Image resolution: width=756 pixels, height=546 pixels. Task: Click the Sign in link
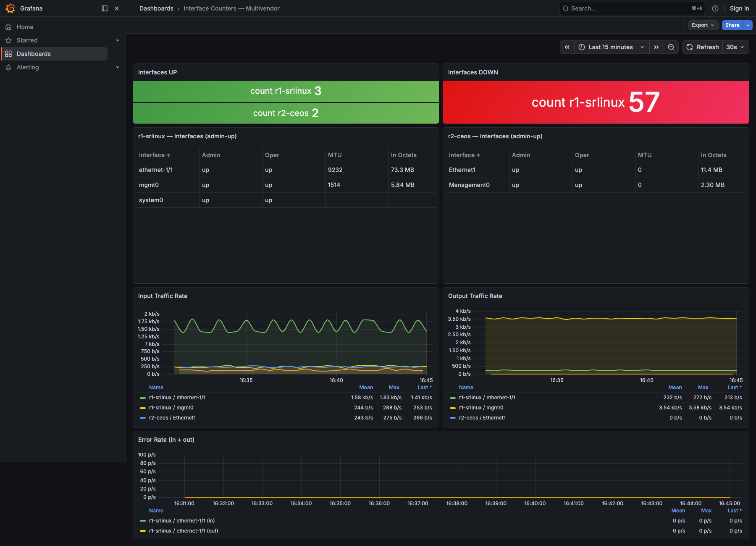[739, 8]
